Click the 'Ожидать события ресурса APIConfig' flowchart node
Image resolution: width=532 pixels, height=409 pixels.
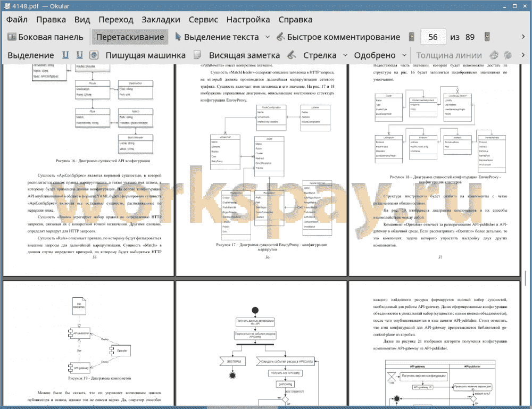click(285, 362)
